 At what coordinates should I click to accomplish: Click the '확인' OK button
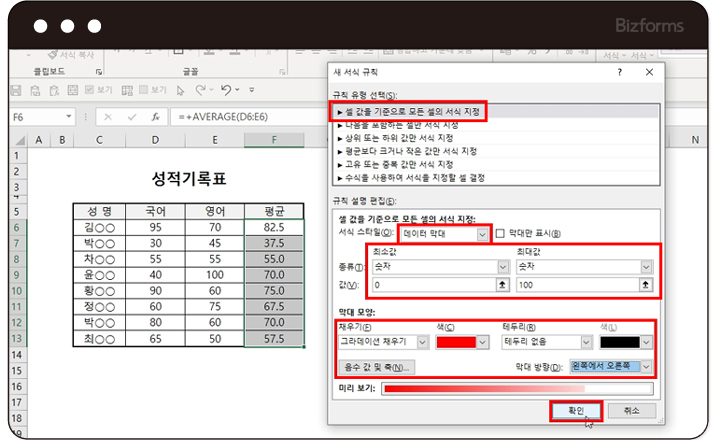[575, 410]
